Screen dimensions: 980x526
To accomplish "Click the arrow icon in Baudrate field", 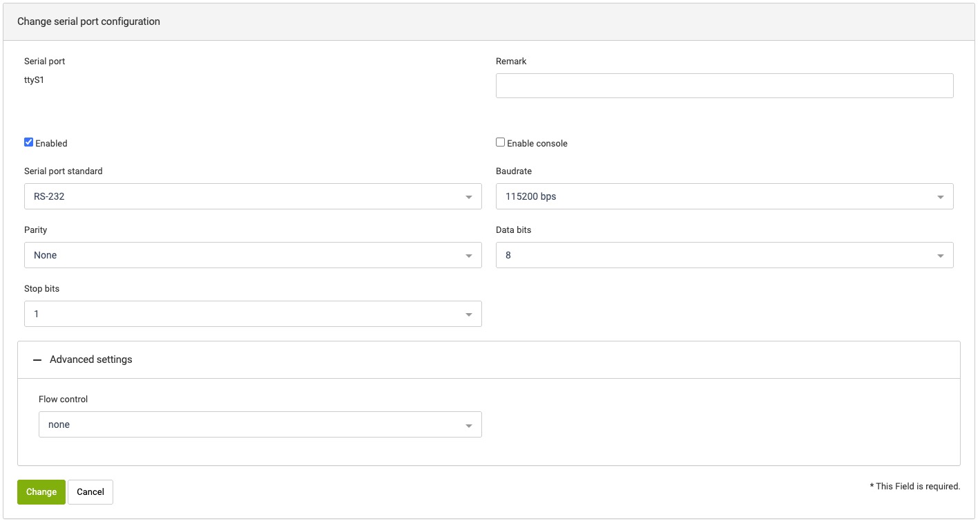I will (940, 197).
